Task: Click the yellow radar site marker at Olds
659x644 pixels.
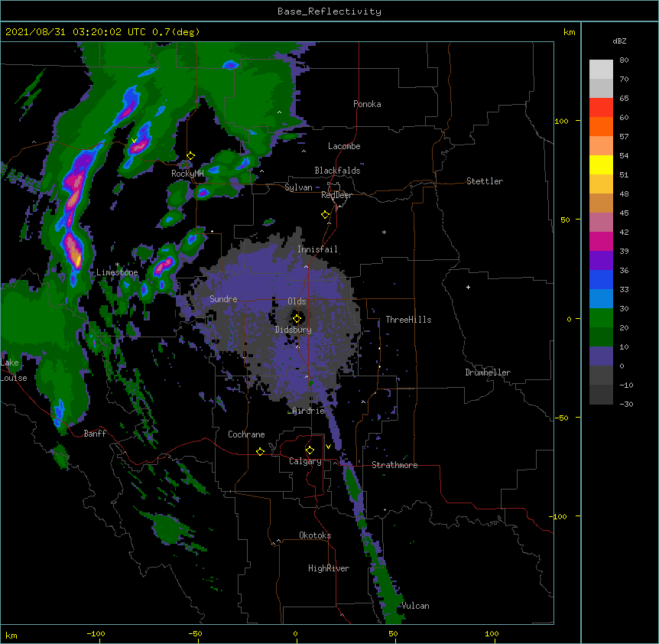Action: pyautogui.click(x=297, y=319)
